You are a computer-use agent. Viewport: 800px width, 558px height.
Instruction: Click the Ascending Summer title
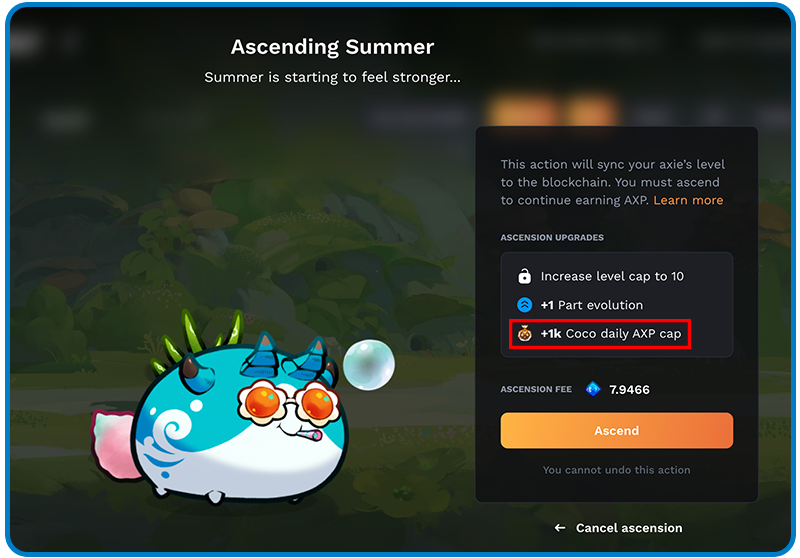click(332, 47)
